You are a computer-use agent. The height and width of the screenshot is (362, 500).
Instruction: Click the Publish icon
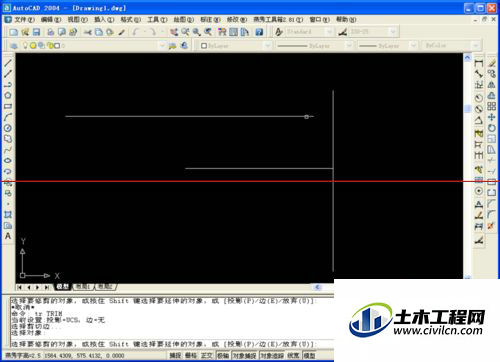click(73, 32)
